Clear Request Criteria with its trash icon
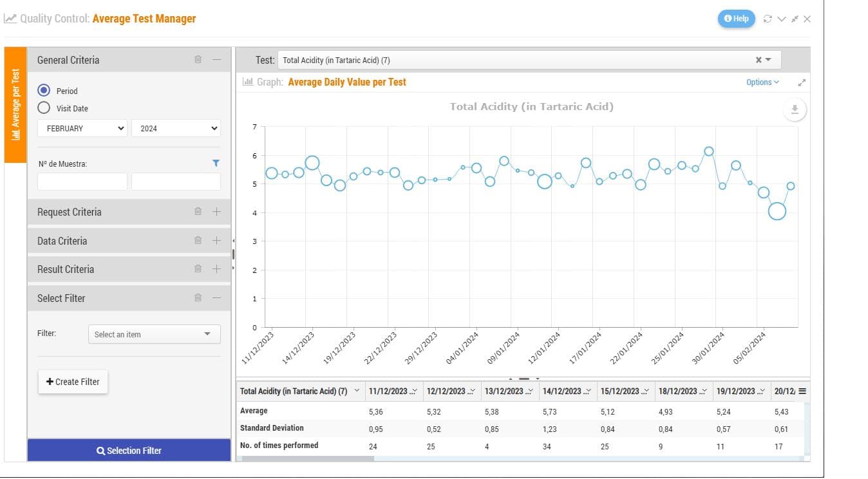868x479 pixels. 198,211
